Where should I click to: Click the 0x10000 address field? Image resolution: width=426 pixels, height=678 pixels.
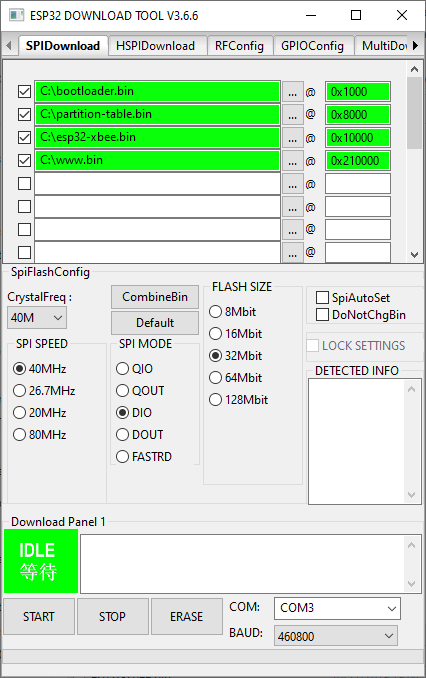358,138
